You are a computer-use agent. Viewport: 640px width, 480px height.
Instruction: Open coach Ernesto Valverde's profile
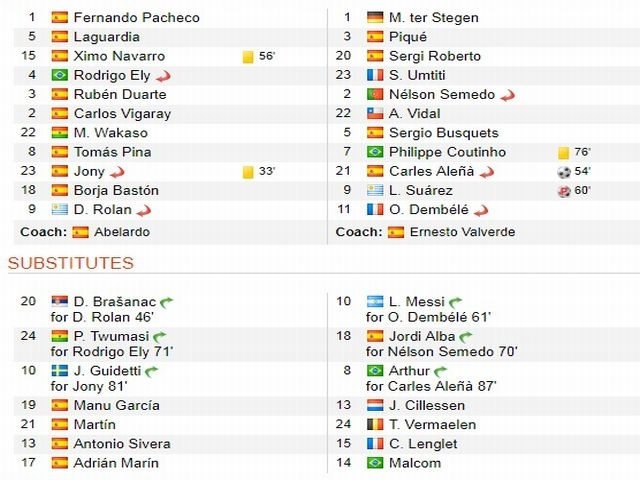(x=462, y=232)
